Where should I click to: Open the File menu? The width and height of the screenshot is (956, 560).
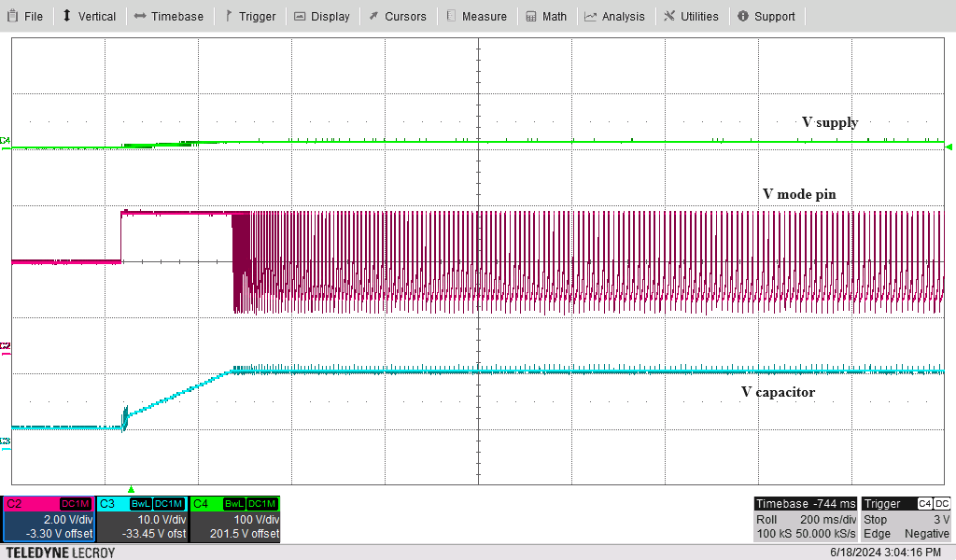(25, 16)
